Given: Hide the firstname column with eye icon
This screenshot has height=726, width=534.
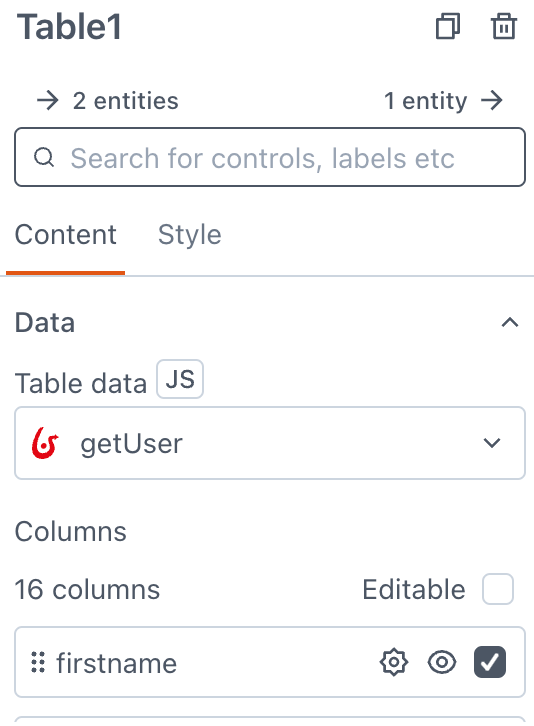Looking at the screenshot, I should tap(442, 662).
